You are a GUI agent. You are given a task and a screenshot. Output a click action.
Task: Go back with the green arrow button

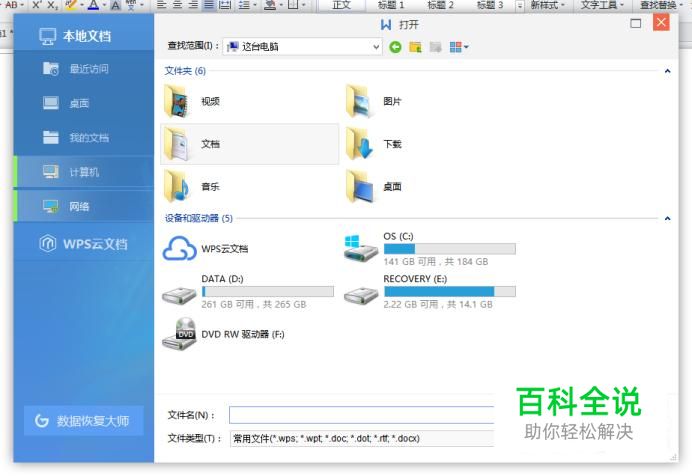coord(395,47)
